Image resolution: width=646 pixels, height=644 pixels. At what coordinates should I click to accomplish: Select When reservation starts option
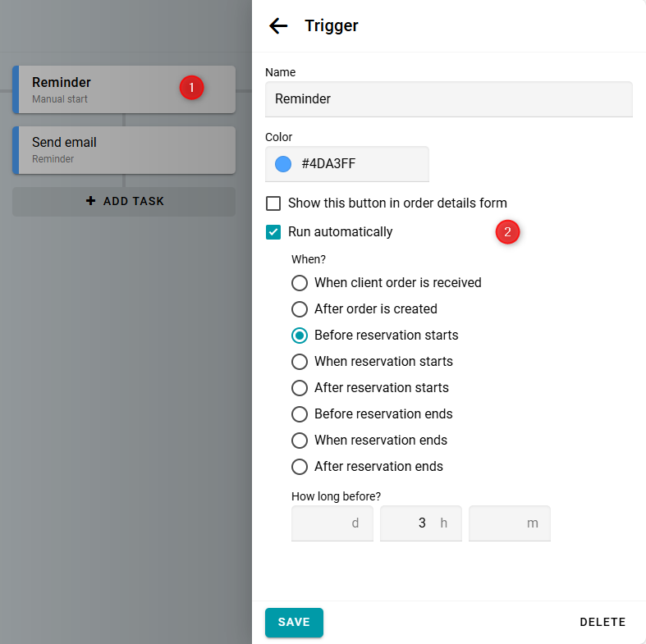point(300,362)
